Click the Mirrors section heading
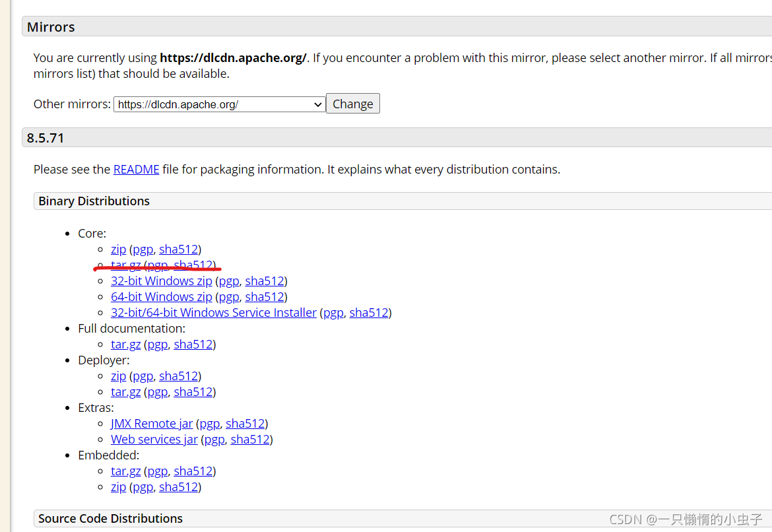The width and height of the screenshot is (772, 532). pos(51,26)
